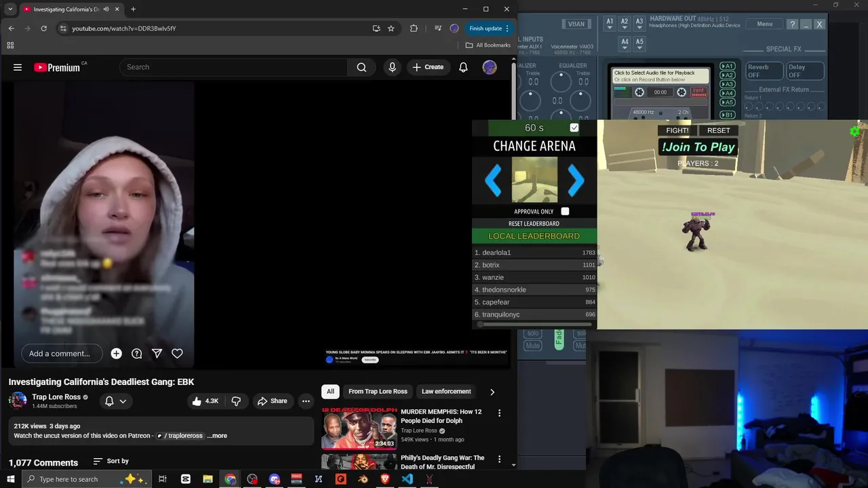Click the Chrome profile avatar
Image resolution: width=868 pixels, height=488 pixels.
[454, 28]
